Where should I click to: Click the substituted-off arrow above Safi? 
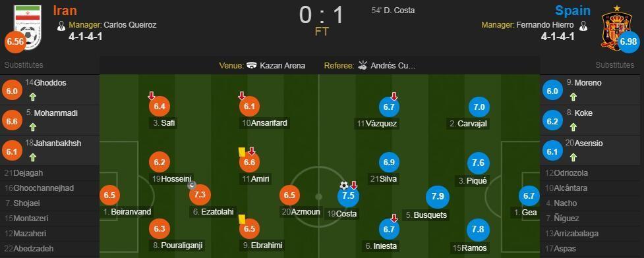coord(151,96)
